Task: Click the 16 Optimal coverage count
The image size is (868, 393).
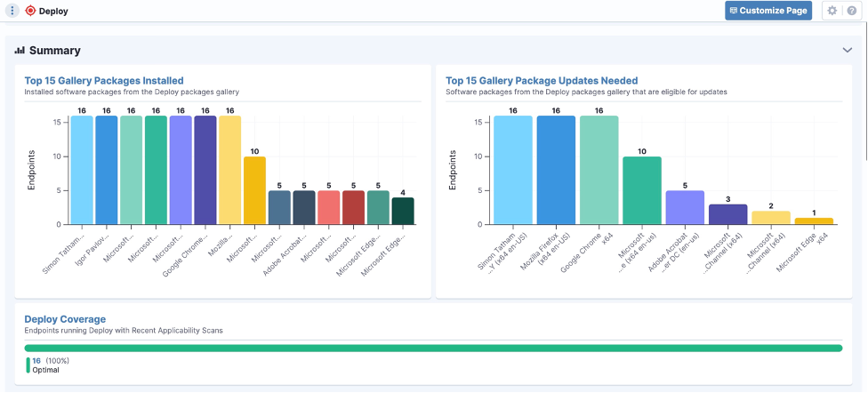Action: pyautogui.click(x=36, y=361)
